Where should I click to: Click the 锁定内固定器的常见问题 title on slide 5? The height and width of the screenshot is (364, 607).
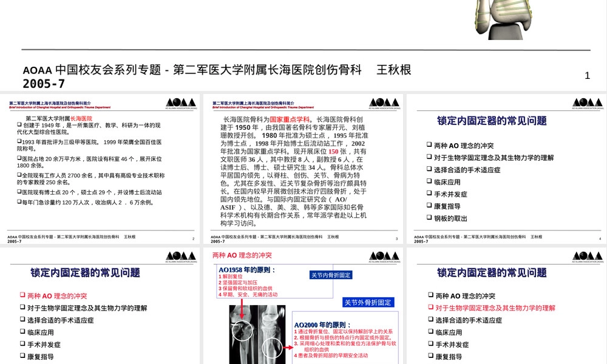85,273
